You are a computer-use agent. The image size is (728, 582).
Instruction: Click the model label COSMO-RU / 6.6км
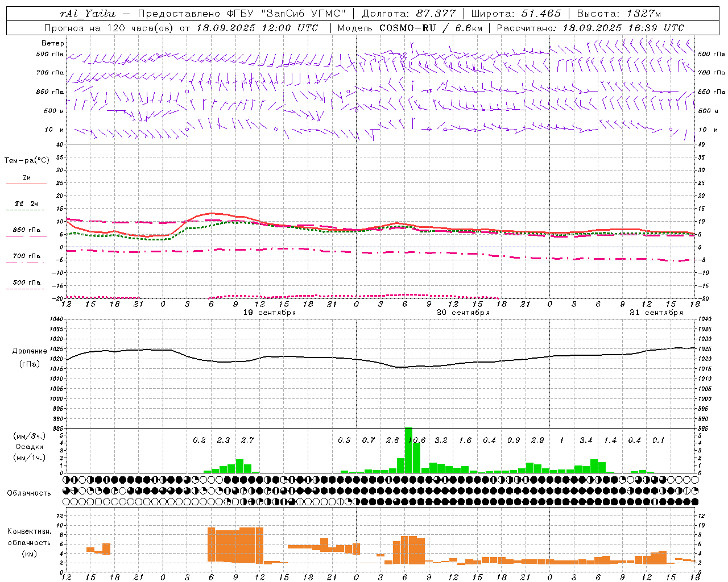point(431,28)
